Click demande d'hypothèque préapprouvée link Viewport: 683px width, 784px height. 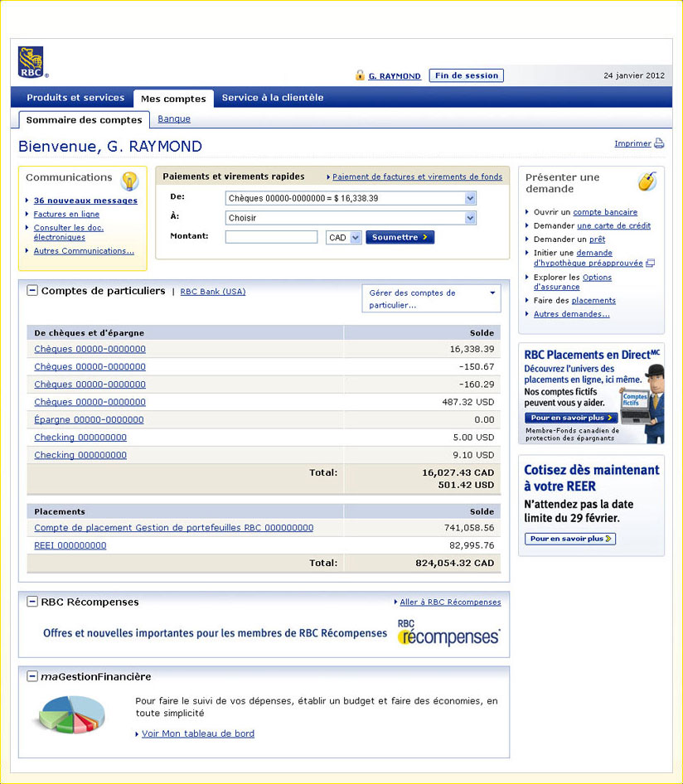coord(589,258)
